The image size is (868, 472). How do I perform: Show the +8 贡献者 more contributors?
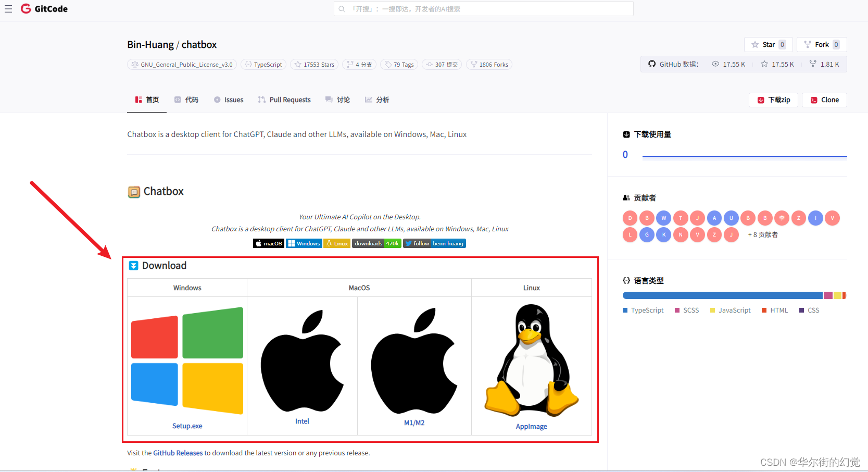click(763, 235)
